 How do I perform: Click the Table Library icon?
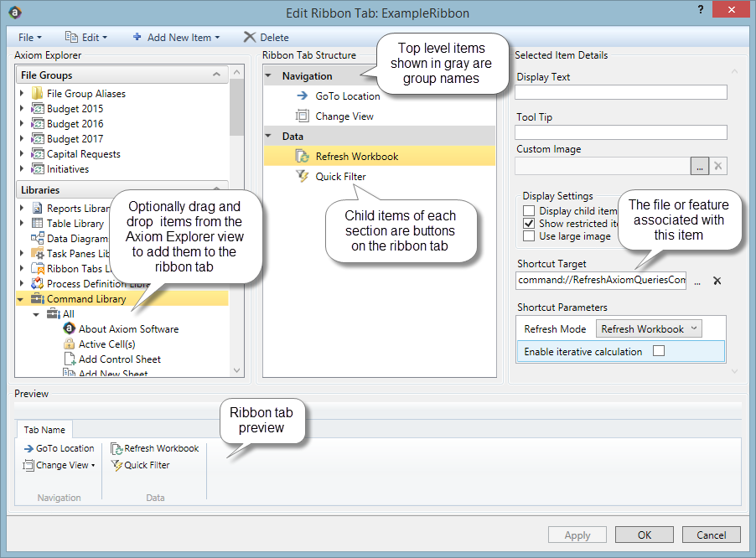[x=37, y=223]
